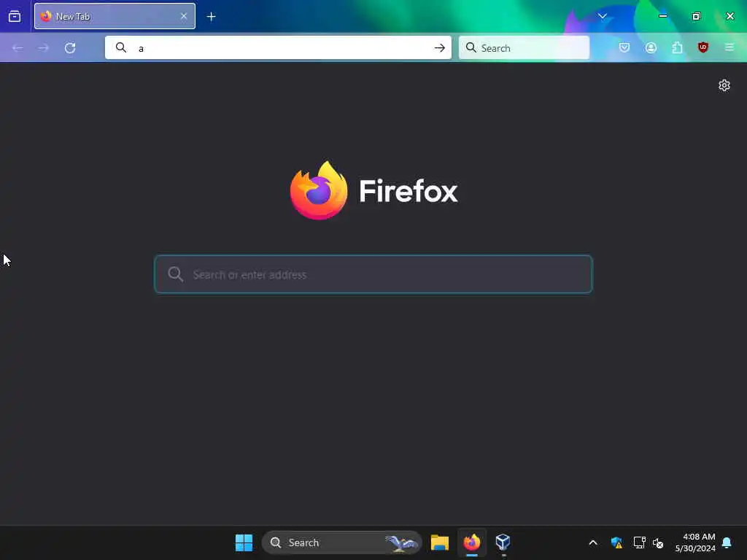Image resolution: width=747 pixels, height=560 pixels.
Task: Open the Extensions puzzle icon
Action: (x=677, y=47)
